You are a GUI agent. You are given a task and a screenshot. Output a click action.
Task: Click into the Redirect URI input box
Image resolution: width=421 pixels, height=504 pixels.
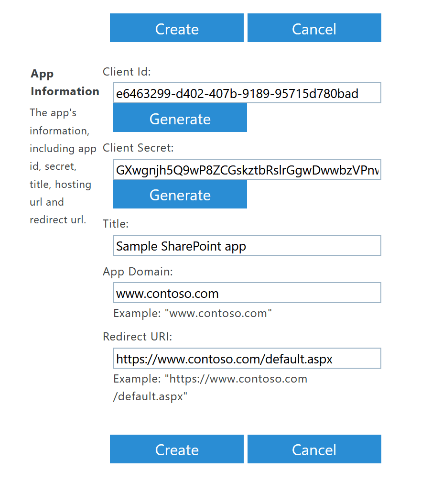pyautogui.click(x=247, y=359)
